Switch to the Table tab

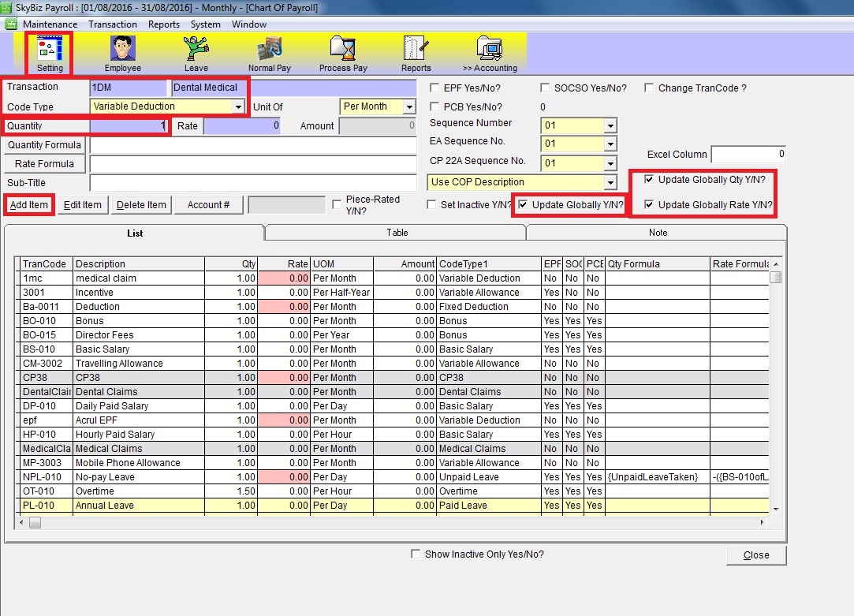tap(397, 233)
